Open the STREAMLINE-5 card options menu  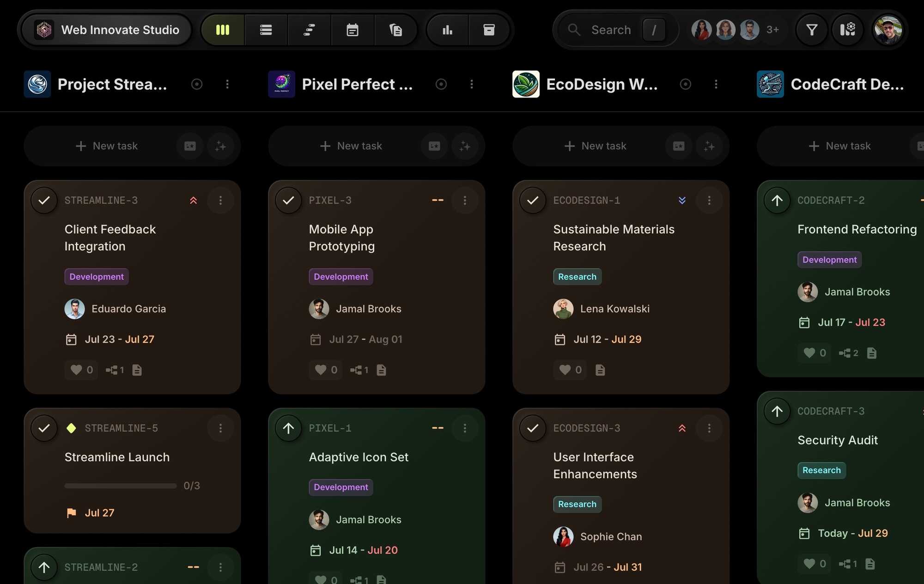click(x=220, y=428)
